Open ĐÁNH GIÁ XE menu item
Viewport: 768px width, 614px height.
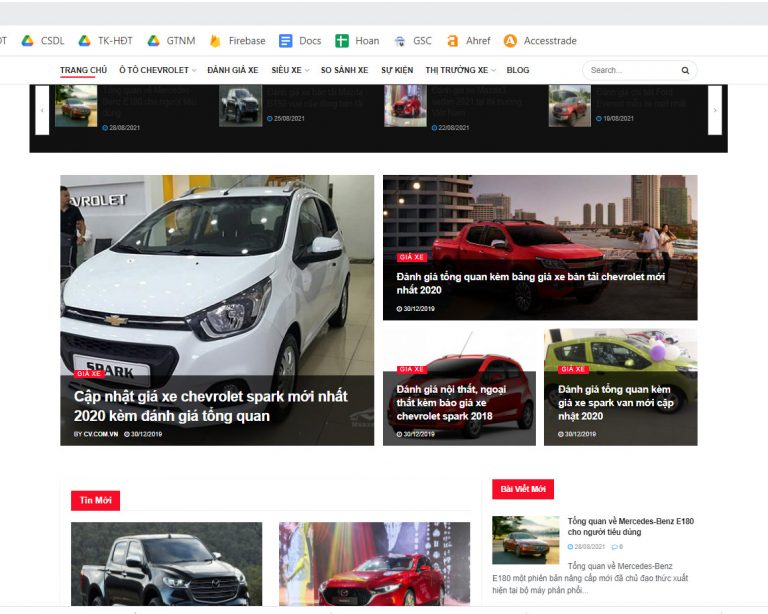click(x=233, y=70)
